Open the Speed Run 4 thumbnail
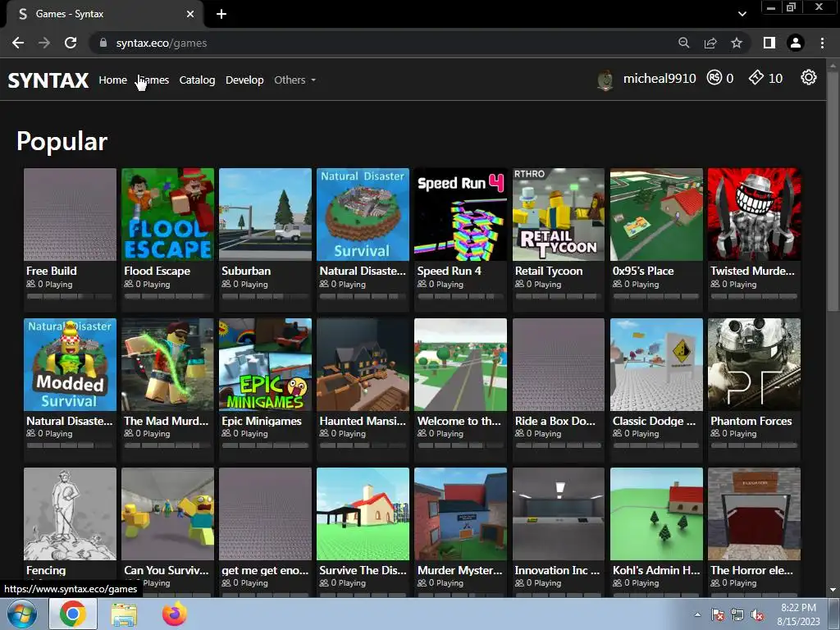840x630 pixels. click(461, 214)
